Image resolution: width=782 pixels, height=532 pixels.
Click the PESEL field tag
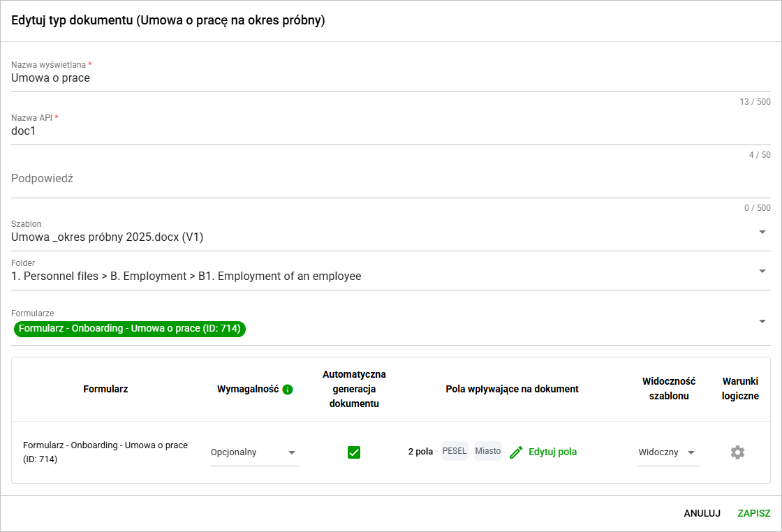point(455,451)
